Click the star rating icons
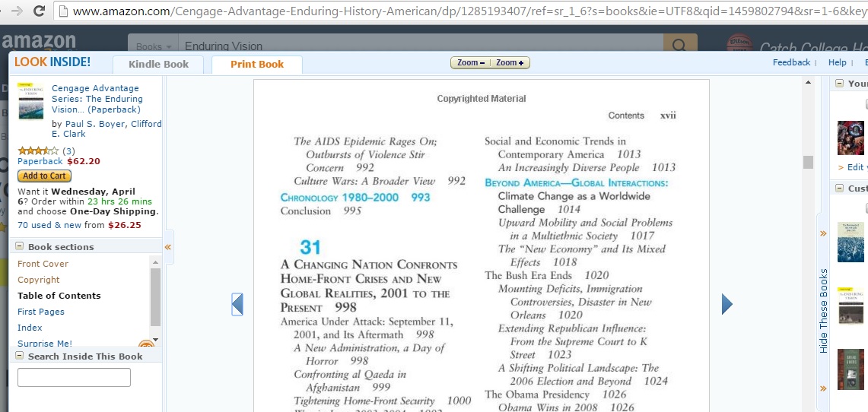Viewport: 868px width, 412px height. point(37,151)
